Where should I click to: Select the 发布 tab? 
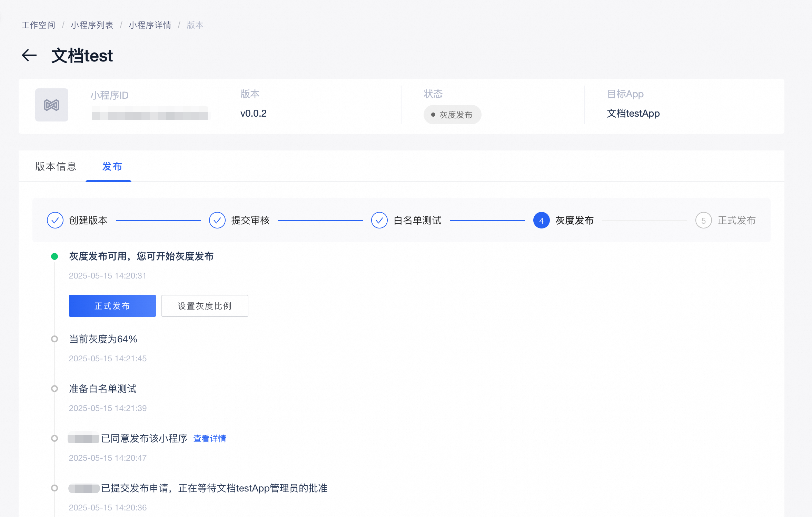pyautogui.click(x=112, y=167)
